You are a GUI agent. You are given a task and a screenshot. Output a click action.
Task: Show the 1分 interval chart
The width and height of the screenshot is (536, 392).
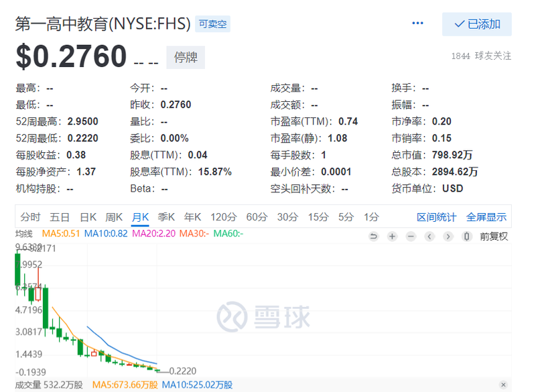click(x=371, y=217)
